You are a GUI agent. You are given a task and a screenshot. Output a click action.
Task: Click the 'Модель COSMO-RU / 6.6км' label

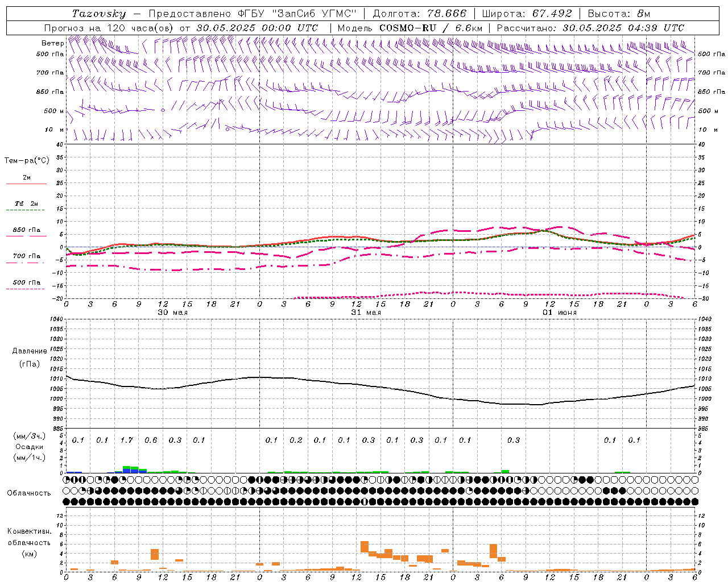410,28
